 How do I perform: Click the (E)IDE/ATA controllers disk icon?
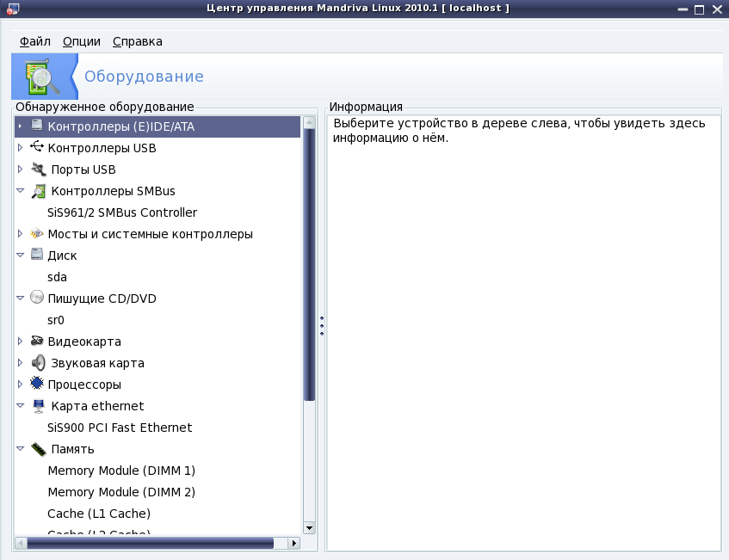pos(37,125)
